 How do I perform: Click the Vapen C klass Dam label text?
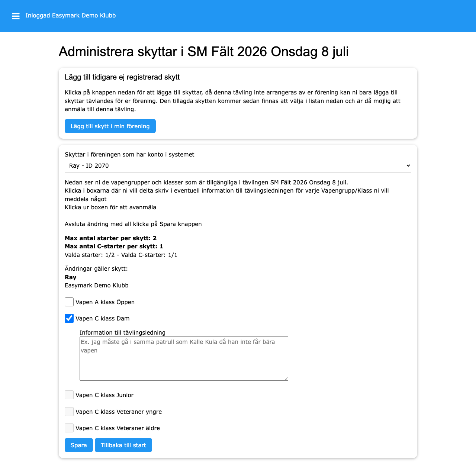pos(102,318)
